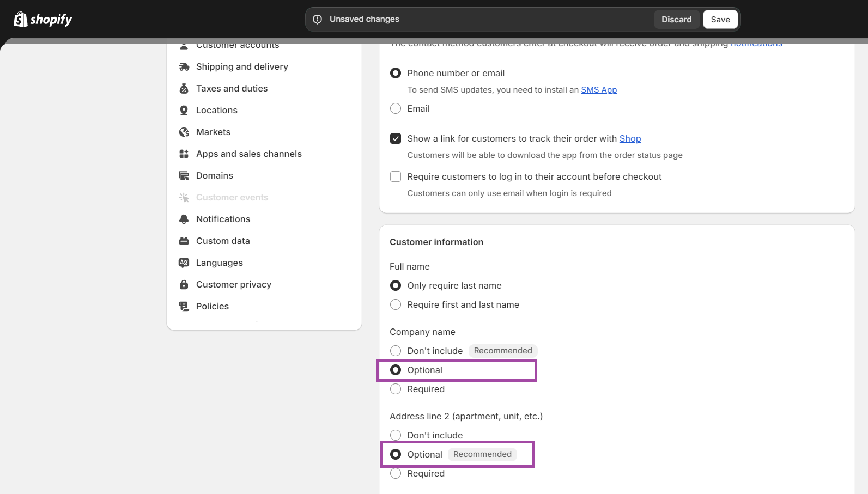The height and width of the screenshot is (494, 868).
Task: Open the notifications link
Action: (756, 44)
